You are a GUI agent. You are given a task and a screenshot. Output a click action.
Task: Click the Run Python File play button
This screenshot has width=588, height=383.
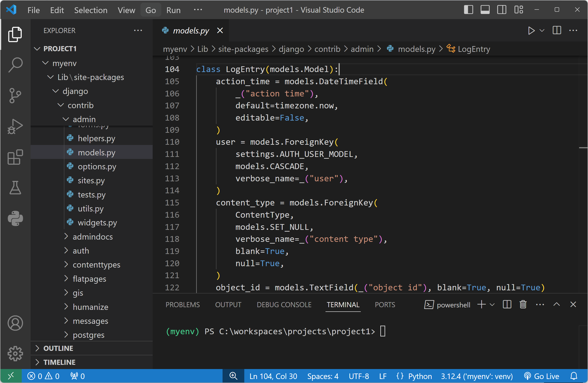click(531, 31)
